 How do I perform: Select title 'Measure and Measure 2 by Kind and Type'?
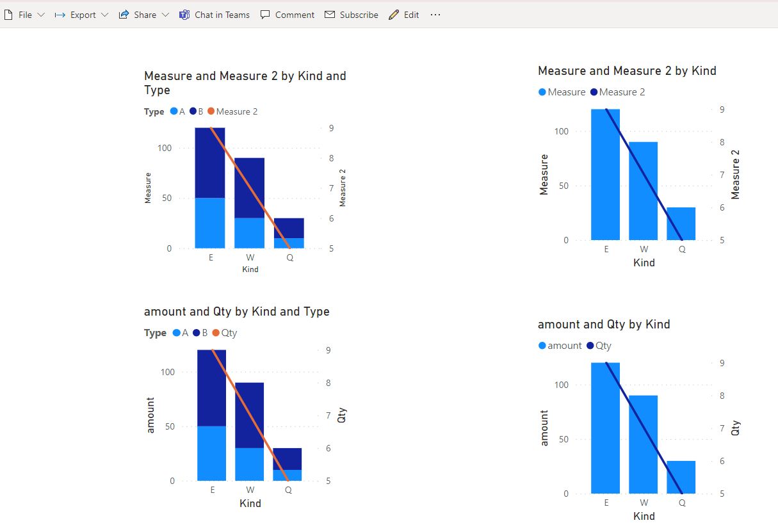point(245,83)
